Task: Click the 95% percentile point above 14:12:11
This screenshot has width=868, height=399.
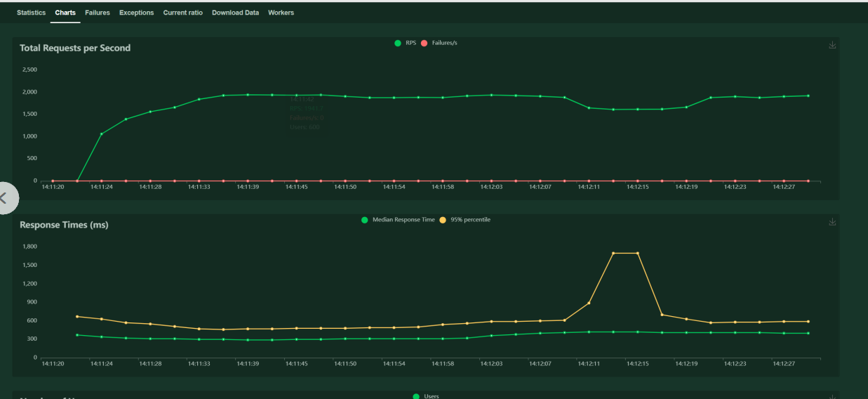Action: pyautogui.click(x=589, y=303)
